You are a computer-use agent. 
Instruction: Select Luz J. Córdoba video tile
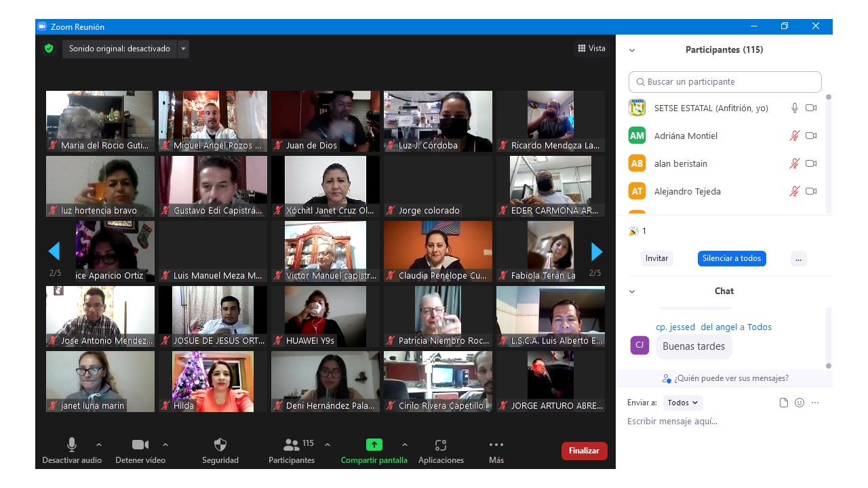click(x=438, y=121)
